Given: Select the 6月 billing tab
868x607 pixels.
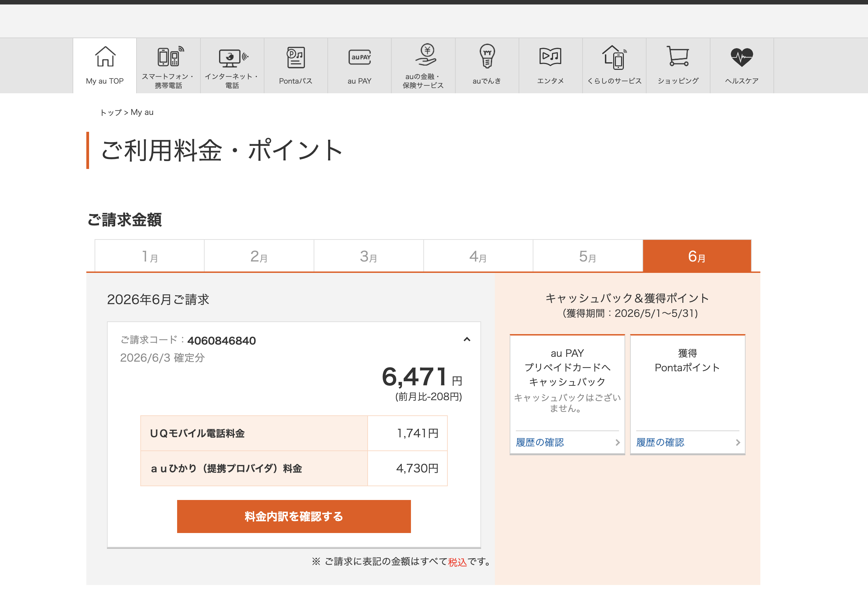Looking at the screenshot, I should click(x=697, y=256).
